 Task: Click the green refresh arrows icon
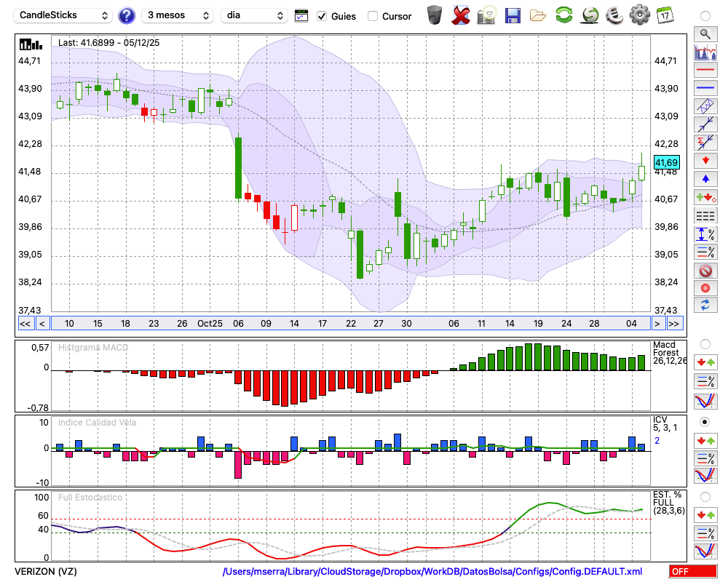[x=563, y=15]
